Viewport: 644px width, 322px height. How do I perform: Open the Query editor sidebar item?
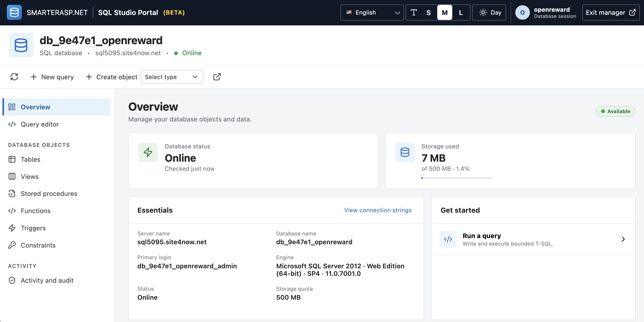tap(56, 124)
